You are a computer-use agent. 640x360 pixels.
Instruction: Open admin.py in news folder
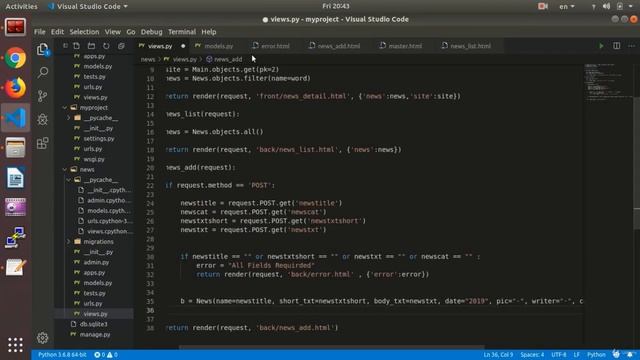click(x=96, y=262)
